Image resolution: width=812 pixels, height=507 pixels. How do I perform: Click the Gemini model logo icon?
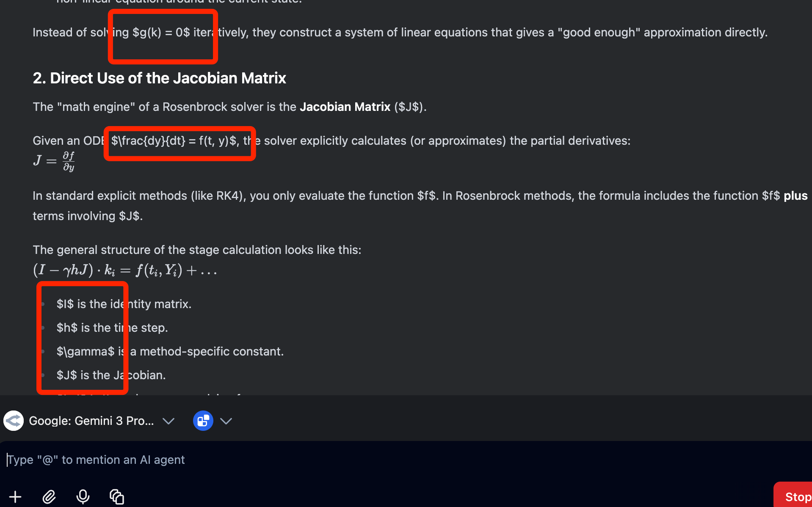[x=14, y=421]
